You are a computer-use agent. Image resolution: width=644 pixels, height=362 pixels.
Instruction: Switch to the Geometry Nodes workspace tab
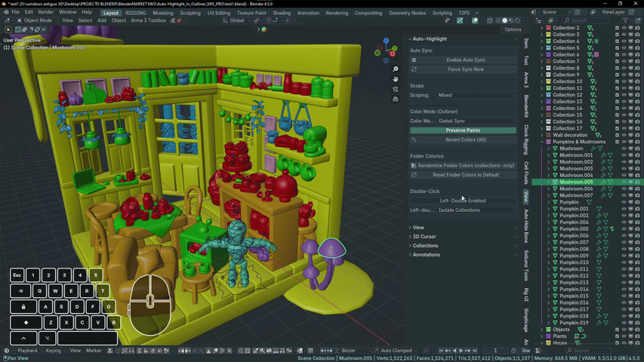(x=407, y=13)
